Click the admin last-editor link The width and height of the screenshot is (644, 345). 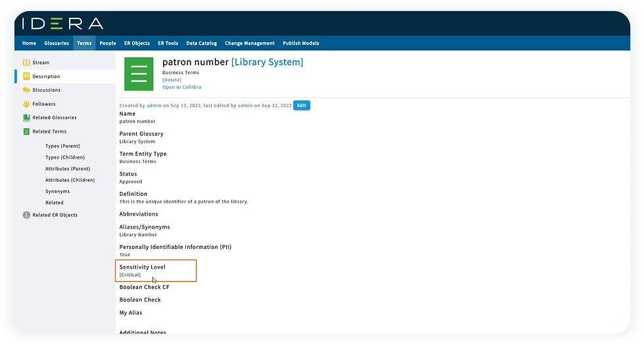245,106
